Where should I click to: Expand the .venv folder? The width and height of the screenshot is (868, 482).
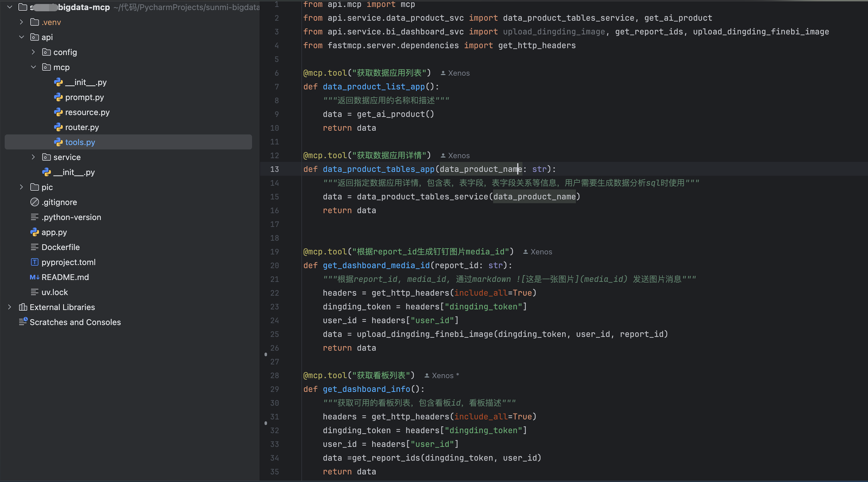21,22
